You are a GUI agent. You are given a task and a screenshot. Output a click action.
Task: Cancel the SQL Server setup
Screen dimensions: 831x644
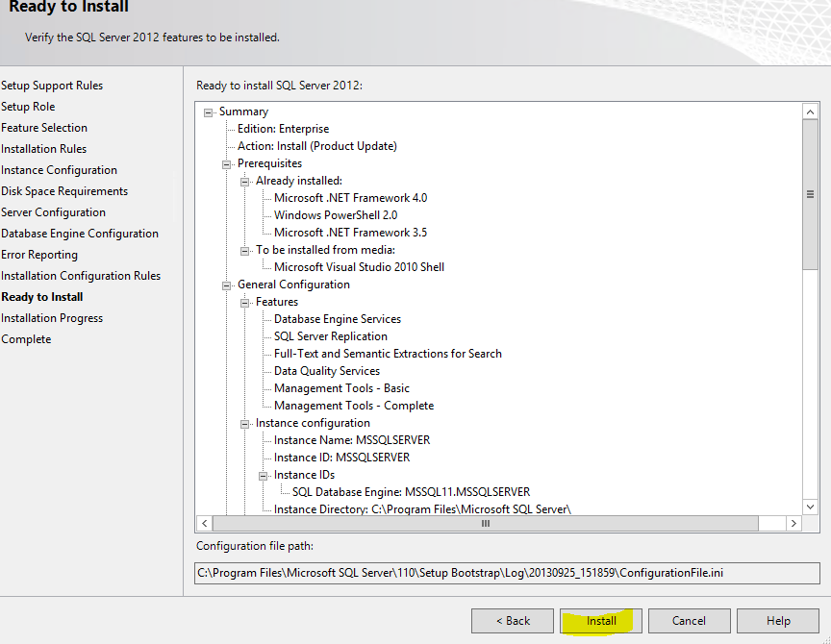click(x=689, y=621)
